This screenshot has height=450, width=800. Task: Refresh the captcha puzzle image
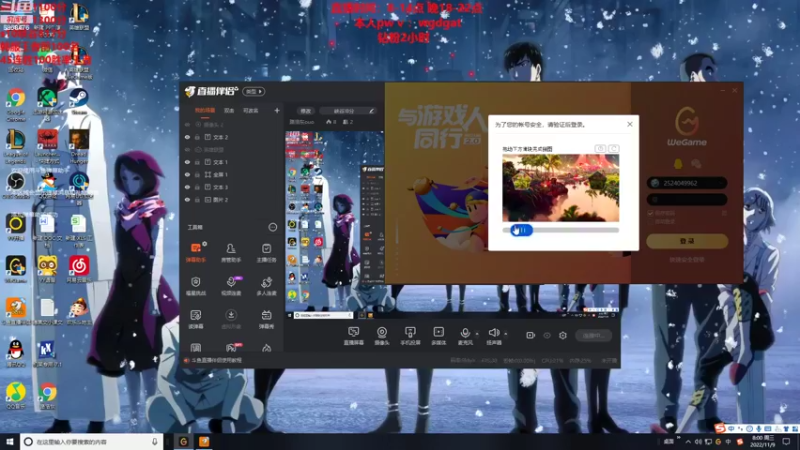[x=613, y=148]
